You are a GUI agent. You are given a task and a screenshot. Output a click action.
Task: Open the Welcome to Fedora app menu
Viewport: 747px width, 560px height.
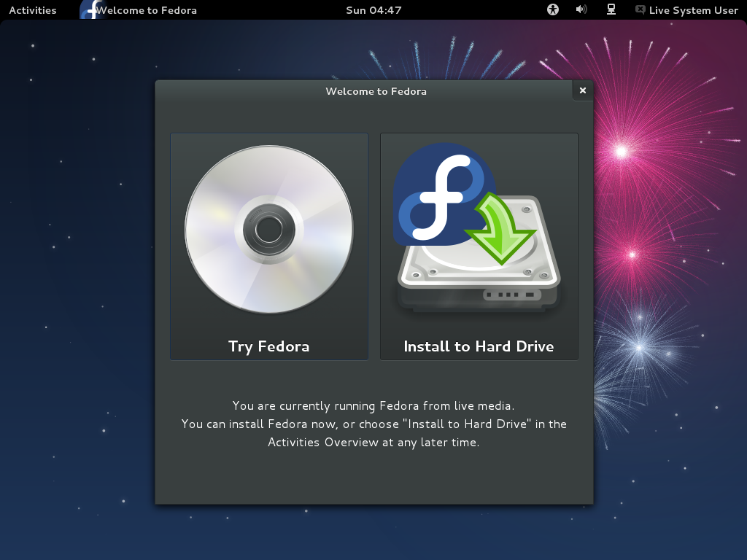[146, 10]
